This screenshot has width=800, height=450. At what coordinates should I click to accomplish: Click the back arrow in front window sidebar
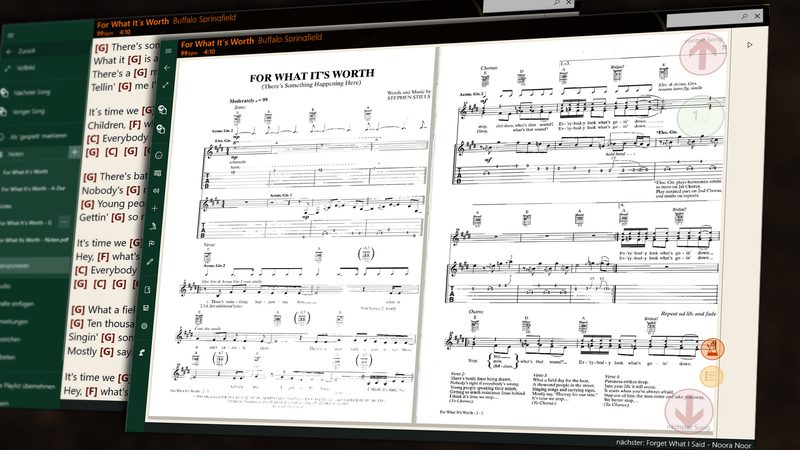[x=167, y=68]
